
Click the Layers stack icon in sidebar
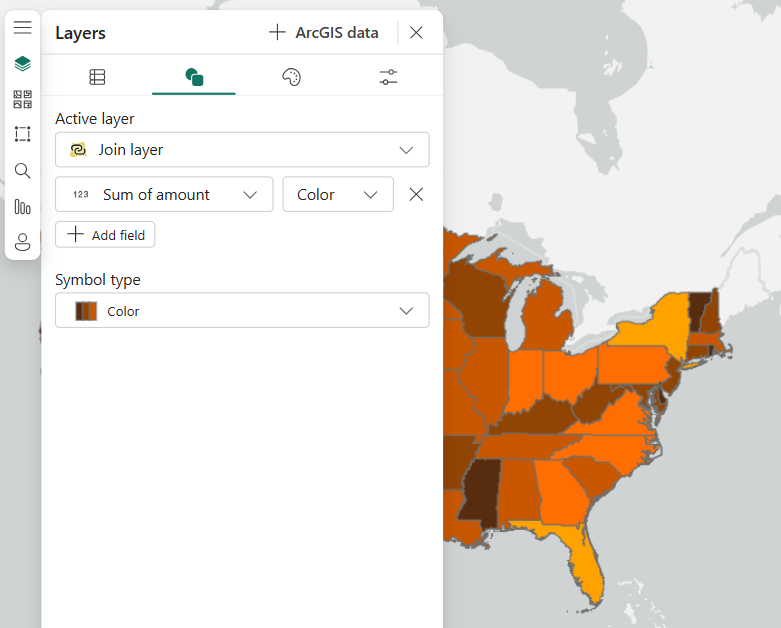click(x=22, y=64)
